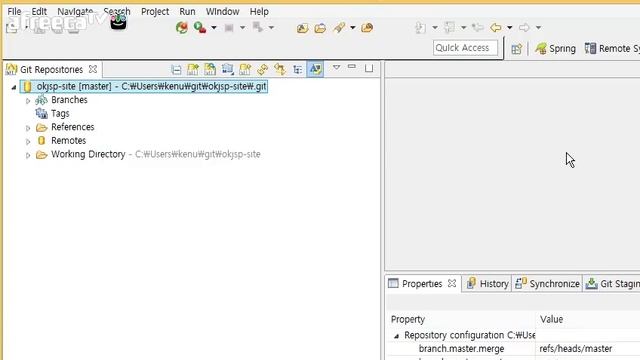This screenshot has width=640, height=360.
Task: Click the repository toolbar icon with small dropdown corner
Action: click(x=228, y=69)
